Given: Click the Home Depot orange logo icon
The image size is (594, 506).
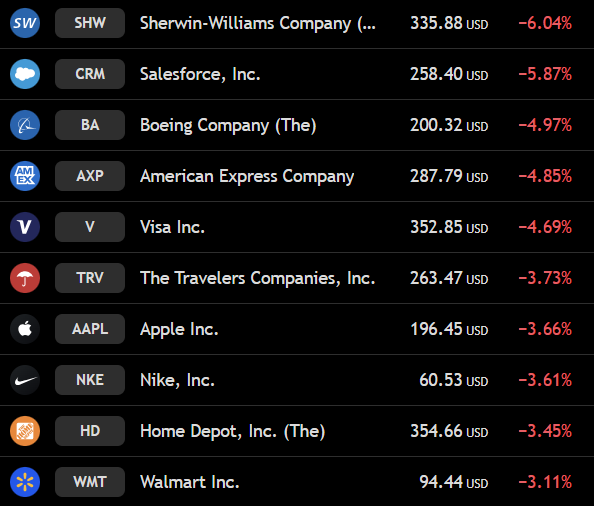Looking at the screenshot, I should pos(25,431).
